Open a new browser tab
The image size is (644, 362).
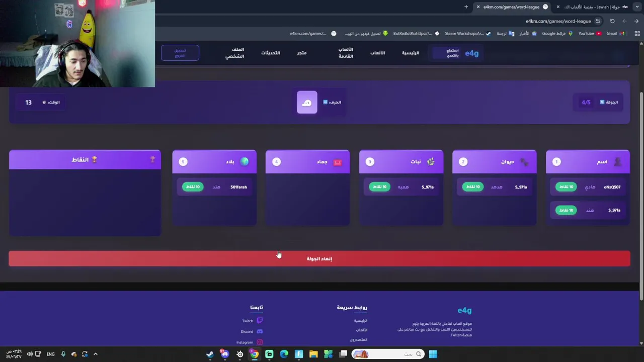466,7
